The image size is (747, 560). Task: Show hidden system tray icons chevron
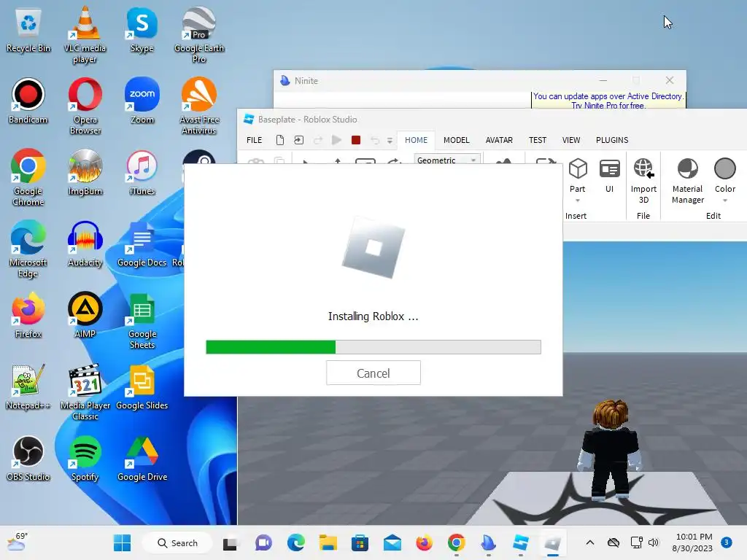[x=589, y=542]
